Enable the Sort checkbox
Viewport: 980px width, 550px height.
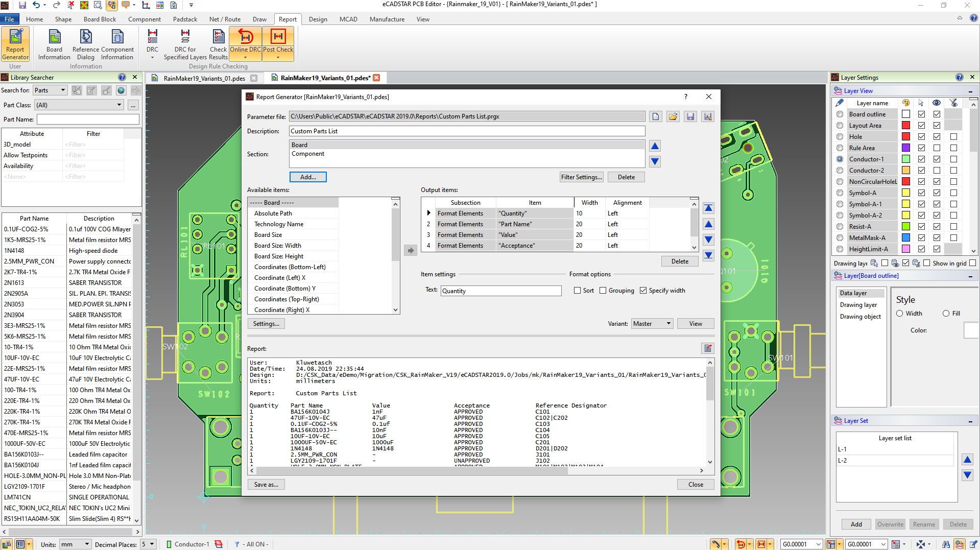pyautogui.click(x=577, y=291)
